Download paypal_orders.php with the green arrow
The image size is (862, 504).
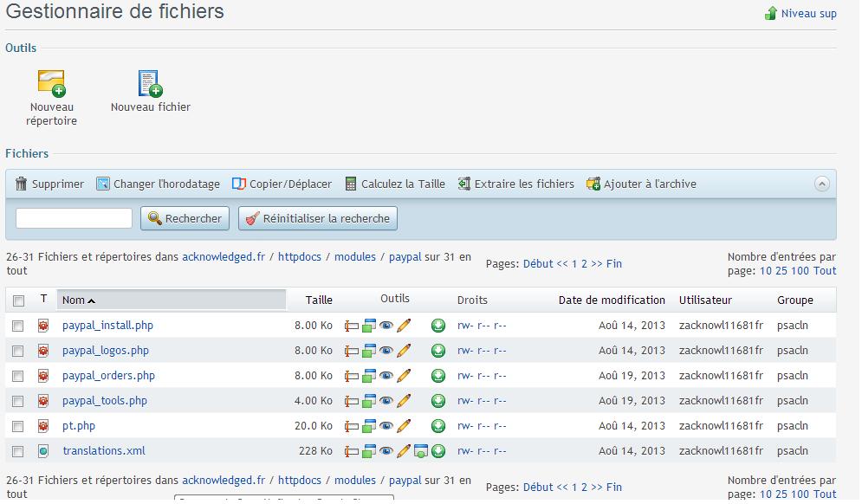438,376
